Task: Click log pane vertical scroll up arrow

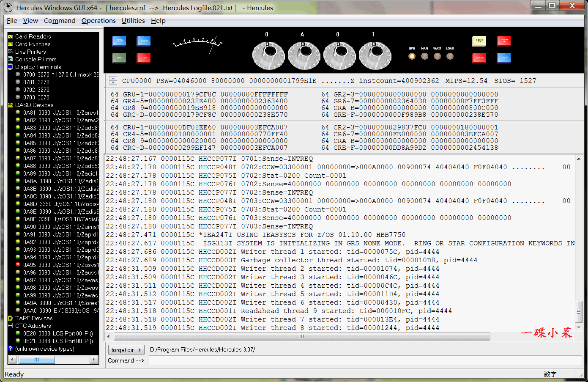Action: click(579, 158)
